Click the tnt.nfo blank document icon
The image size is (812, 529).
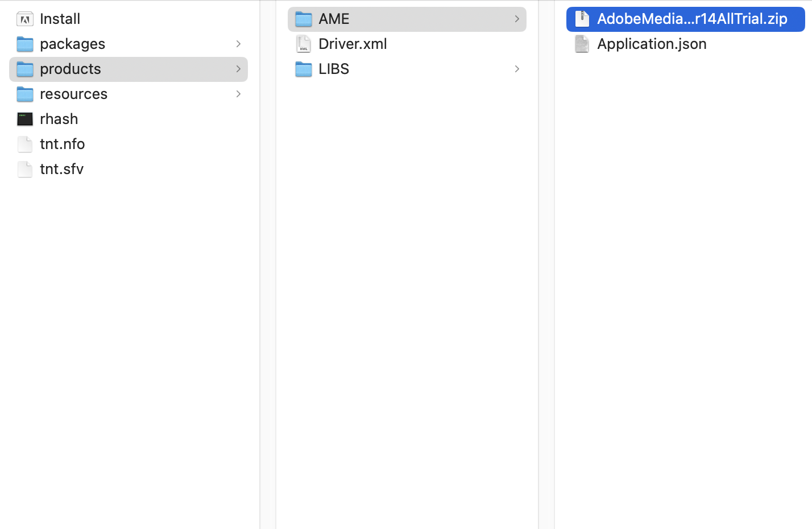[25, 144]
